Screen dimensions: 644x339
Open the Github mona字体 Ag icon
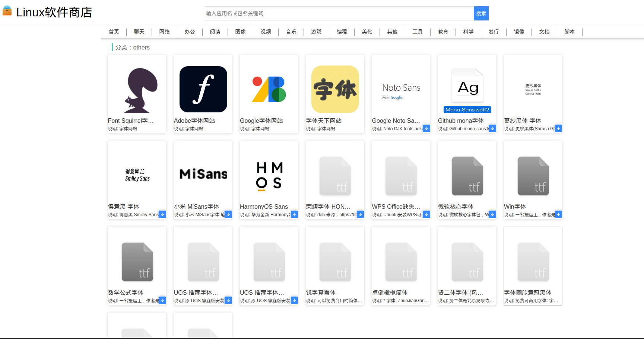click(x=467, y=86)
